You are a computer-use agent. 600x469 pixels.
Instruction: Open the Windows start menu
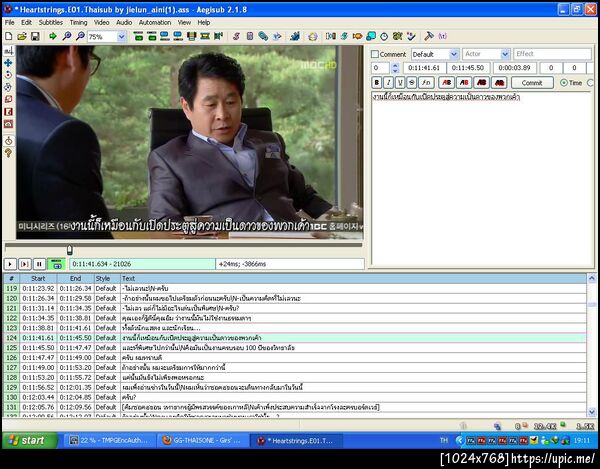(29, 440)
